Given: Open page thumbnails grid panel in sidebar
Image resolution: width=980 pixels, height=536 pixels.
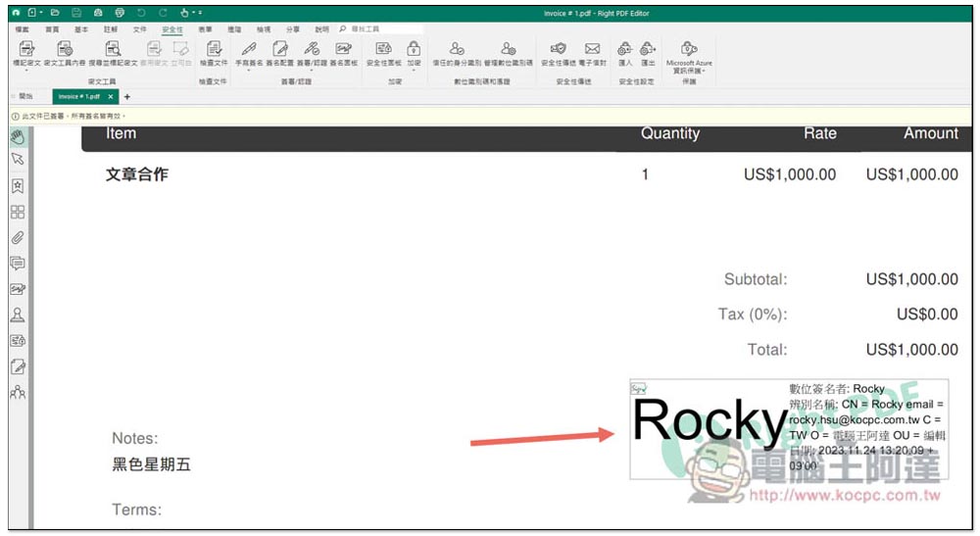Looking at the screenshot, I should pyautogui.click(x=18, y=212).
